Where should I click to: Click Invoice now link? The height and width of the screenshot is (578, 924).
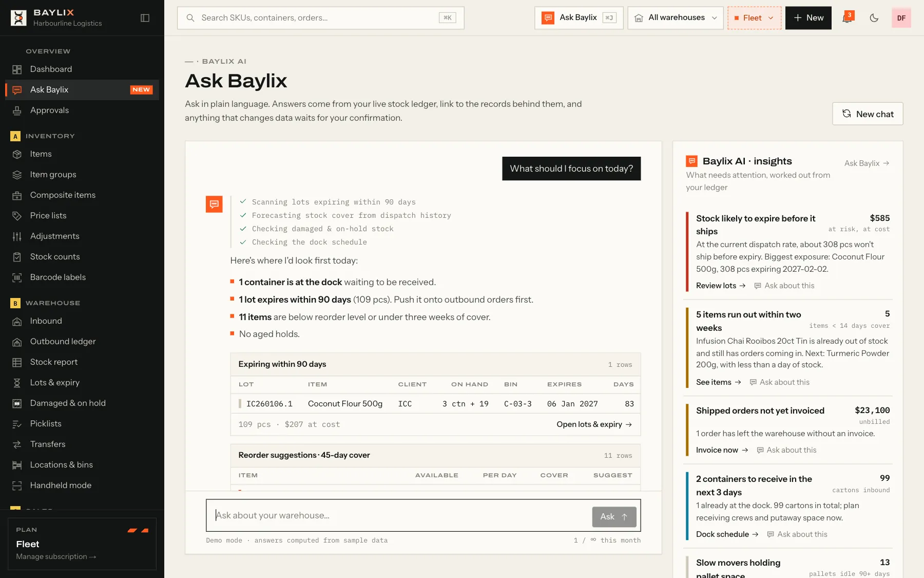(x=722, y=450)
